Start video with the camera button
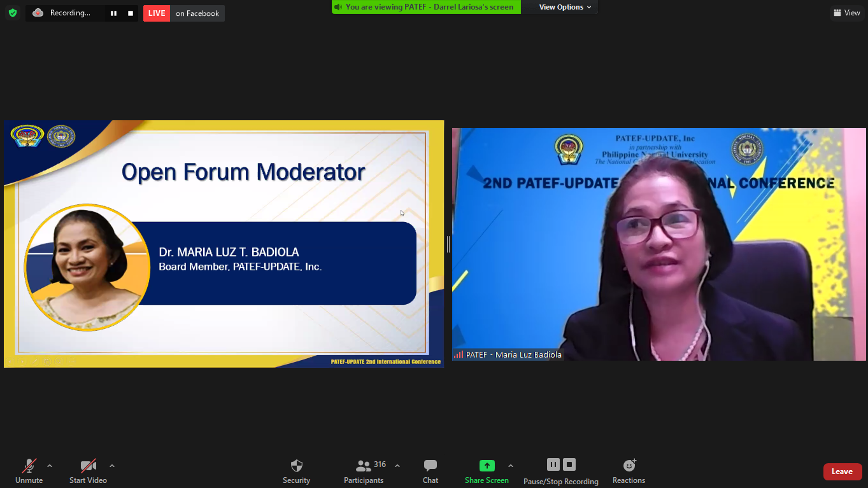 point(88,471)
